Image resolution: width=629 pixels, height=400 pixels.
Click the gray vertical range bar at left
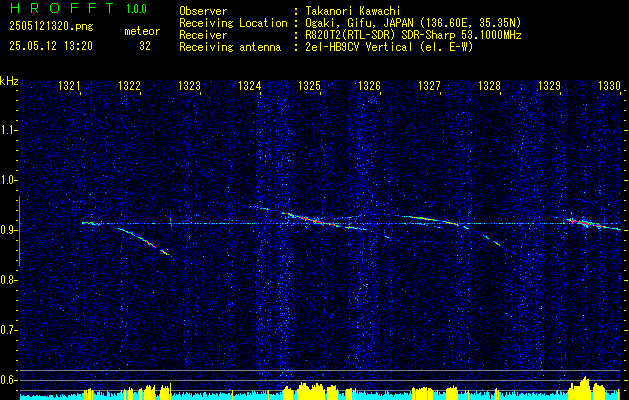[x=19, y=231]
